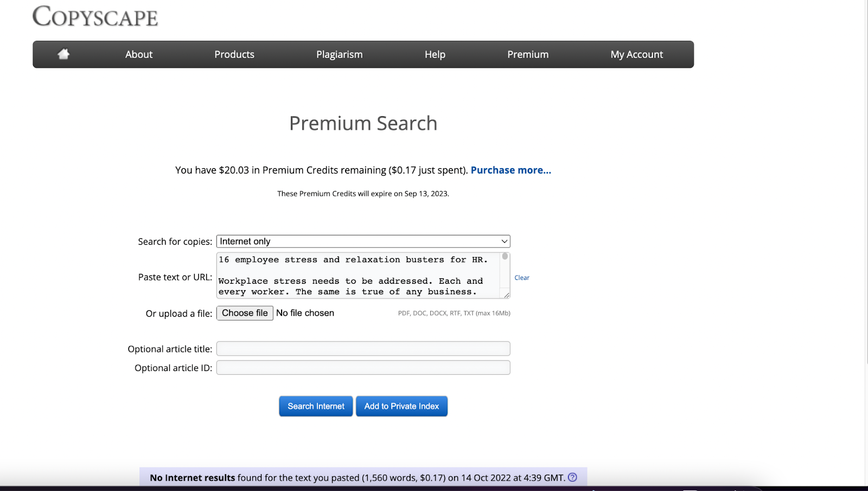Expand the 'Search for copies' dropdown
This screenshot has height=491, width=868.
[x=363, y=241]
